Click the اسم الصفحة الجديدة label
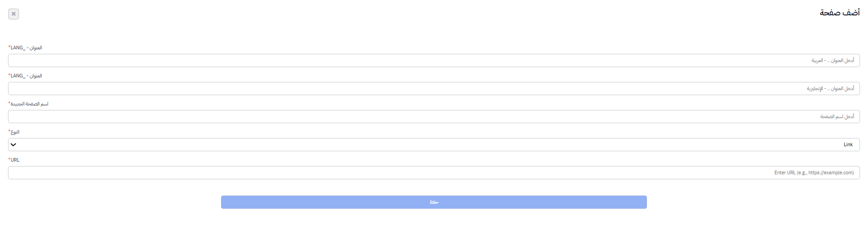 point(29,104)
